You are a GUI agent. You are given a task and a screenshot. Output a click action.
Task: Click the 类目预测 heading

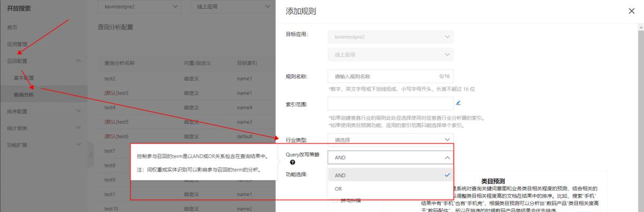[x=493, y=181]
